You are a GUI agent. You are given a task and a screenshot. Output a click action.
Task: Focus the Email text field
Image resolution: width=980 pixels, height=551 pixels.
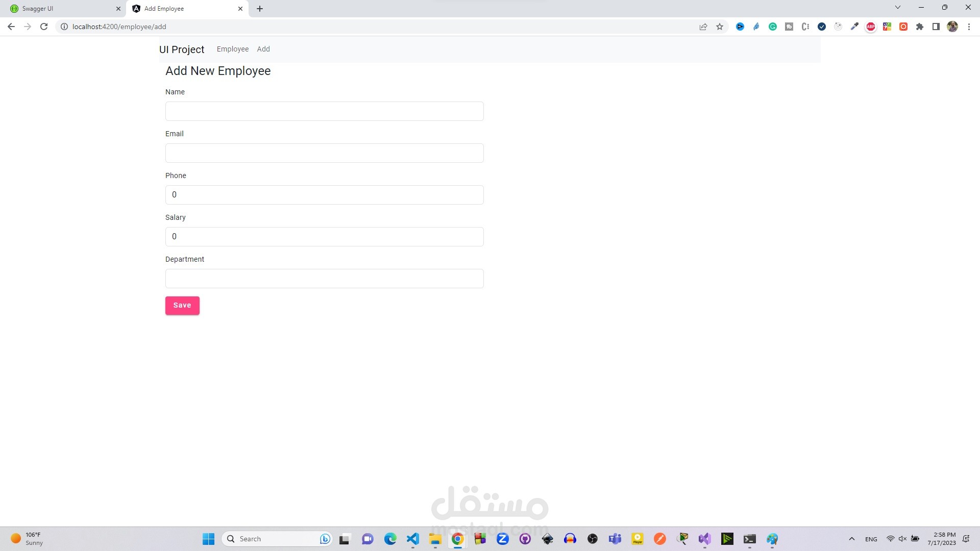324,153
